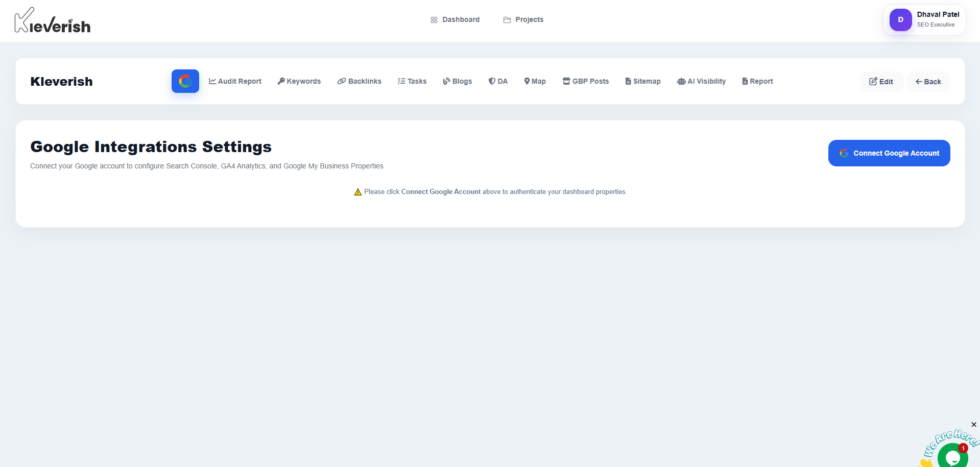The image size is (980, 467).
Task: Click the Google Integrations Settings heading
Action: (151, 147)
